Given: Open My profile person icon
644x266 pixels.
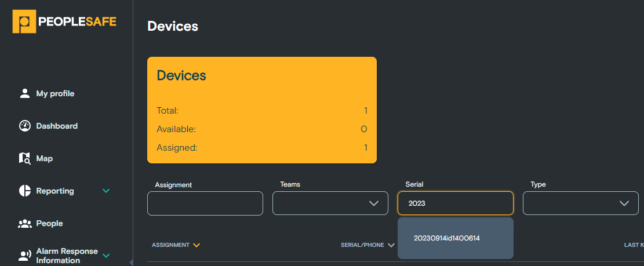Looking at the screenshot, I should tap(25, 94).
